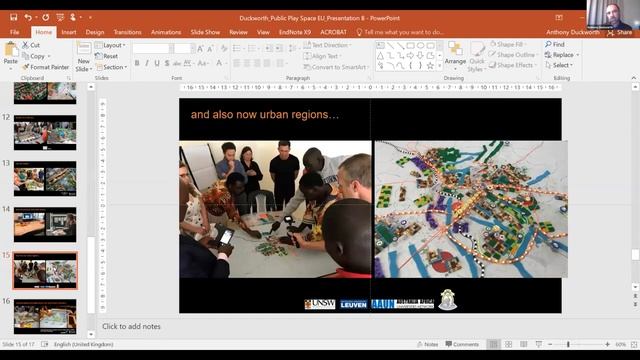
Task: Toggle text Shadow formatting
Action: tap(167, 63)
